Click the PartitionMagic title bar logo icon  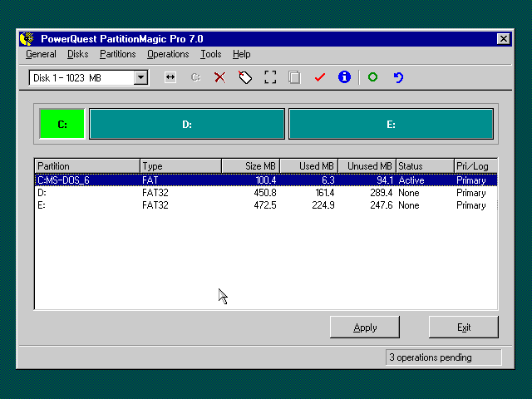click(x=27, y=39)
